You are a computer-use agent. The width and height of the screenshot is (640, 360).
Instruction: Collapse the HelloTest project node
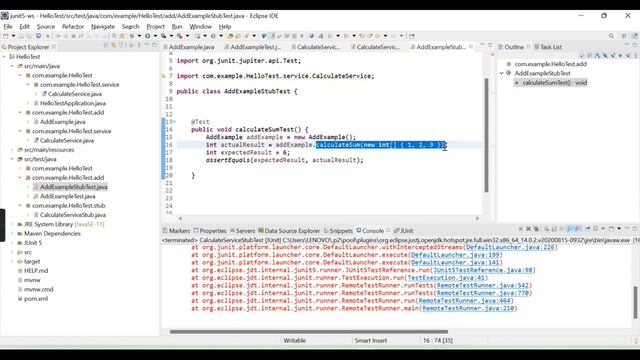4,57
